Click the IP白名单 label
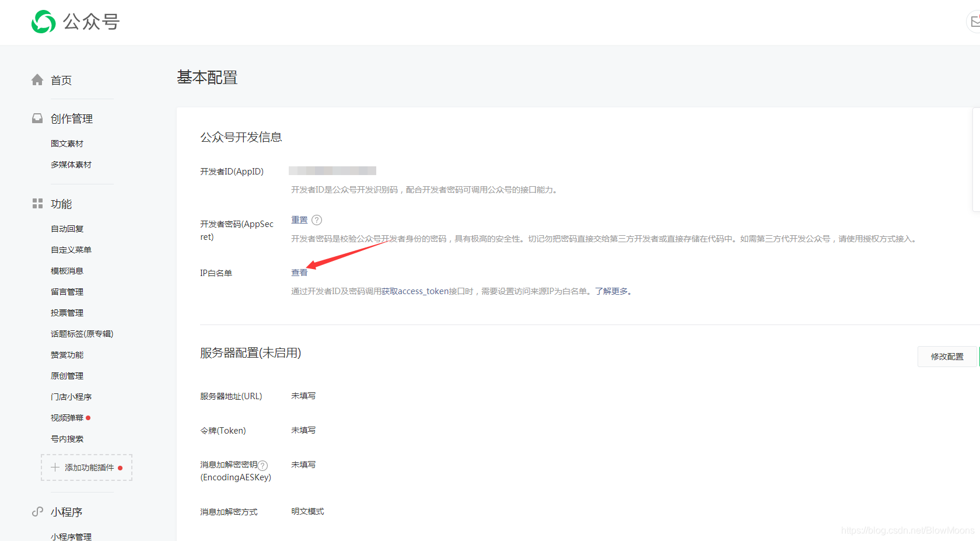Image resolution: width=980 pixels, height=541 pixels. 216,273
